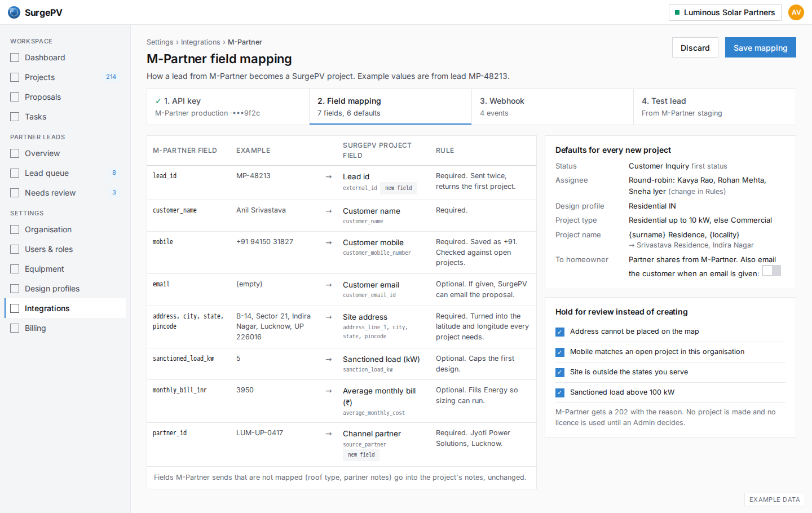Toggle email the customer switch

(771, 271)
